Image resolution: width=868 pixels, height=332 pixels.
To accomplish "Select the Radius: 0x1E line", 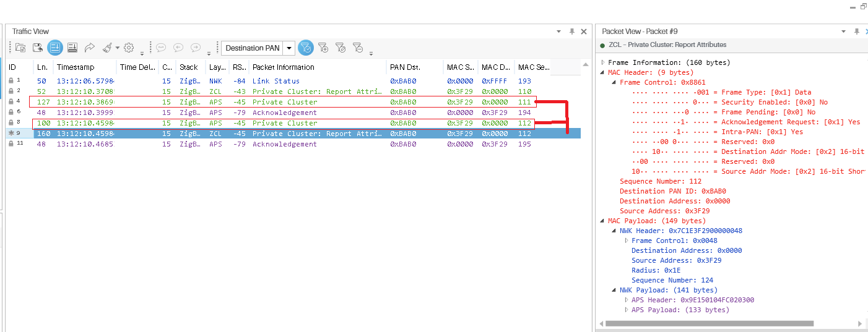I will click(x=655, y=270).
